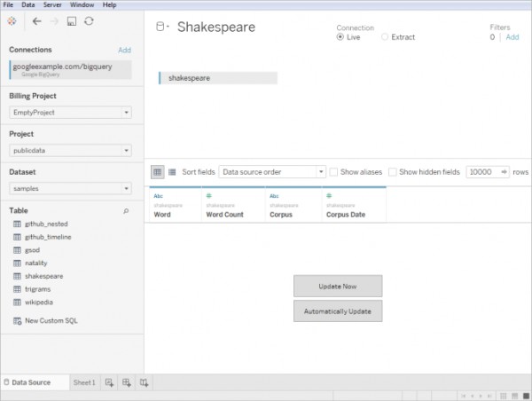Select the trigrams table
Viewport: 532px width, 401px height.
[37, 289]
